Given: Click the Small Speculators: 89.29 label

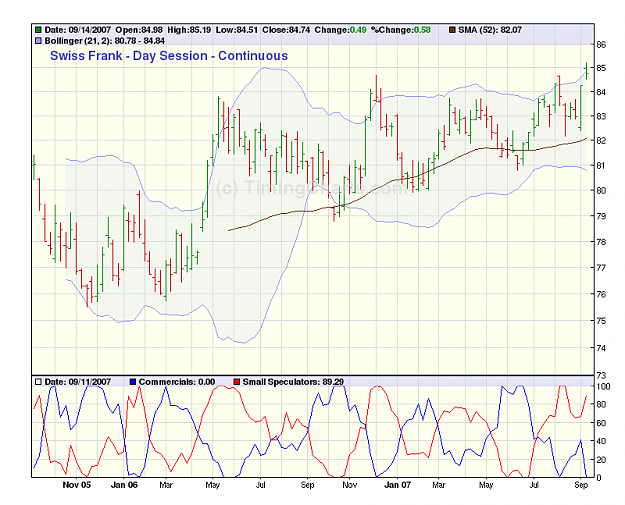Looking at the screenshot, I should 293,382.
